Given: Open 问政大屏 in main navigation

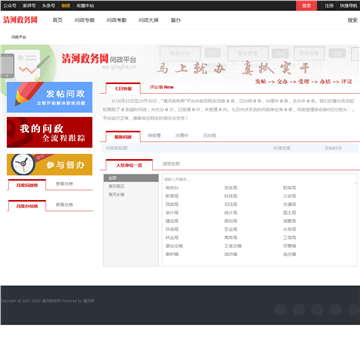Looking at the screenshot, I should [x=149, y=20].
